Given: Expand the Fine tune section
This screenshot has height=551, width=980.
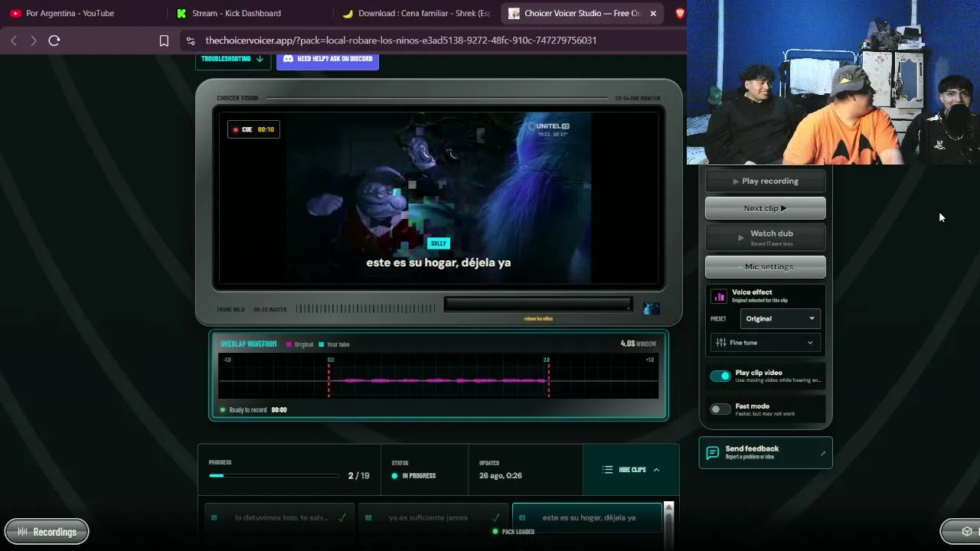Looking at the screenshot, I should coord(766,343).
